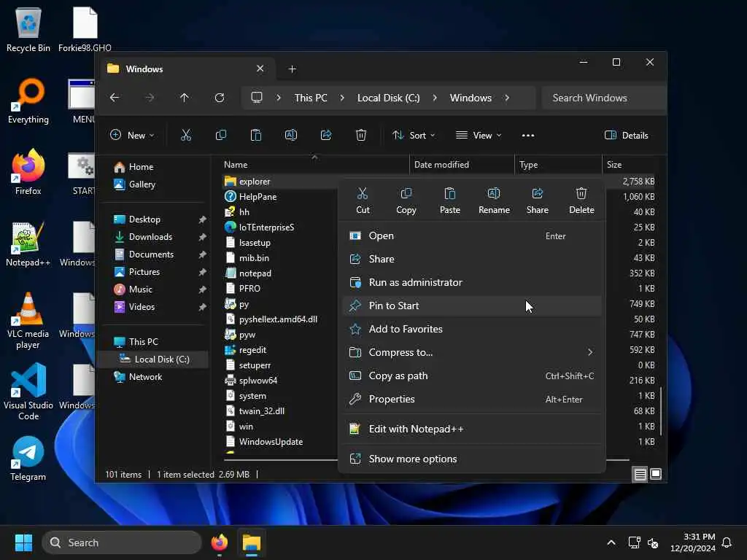Choose Pin to Start
The height and width of the screenshot is (560, 747).
coord(472,306)
